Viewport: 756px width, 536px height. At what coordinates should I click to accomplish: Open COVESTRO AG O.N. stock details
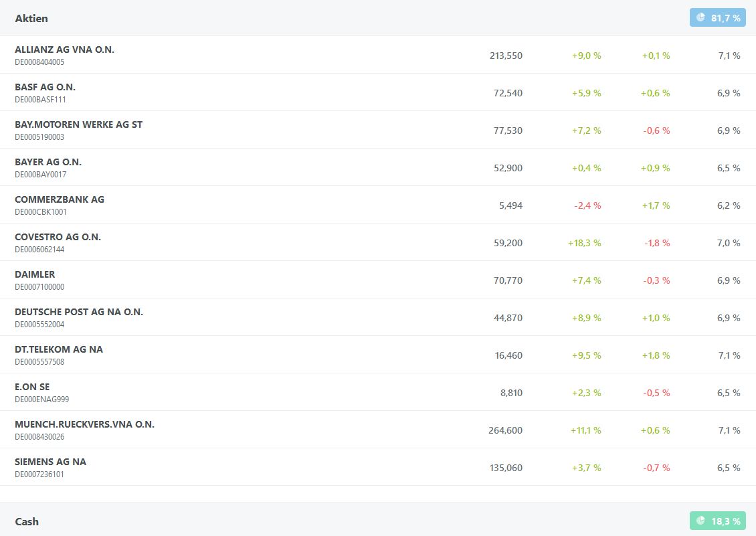58,237
